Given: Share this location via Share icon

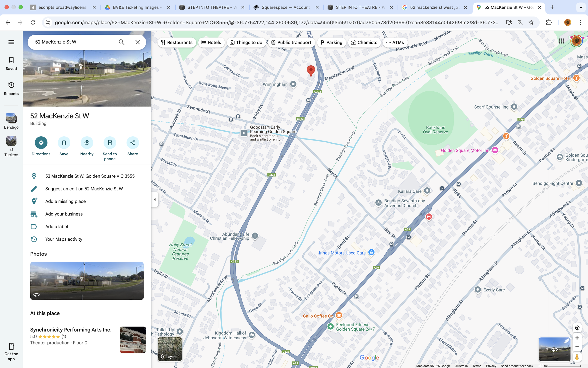Looking at the screenshot, I should pyautogui.click(x=133, y=143).
